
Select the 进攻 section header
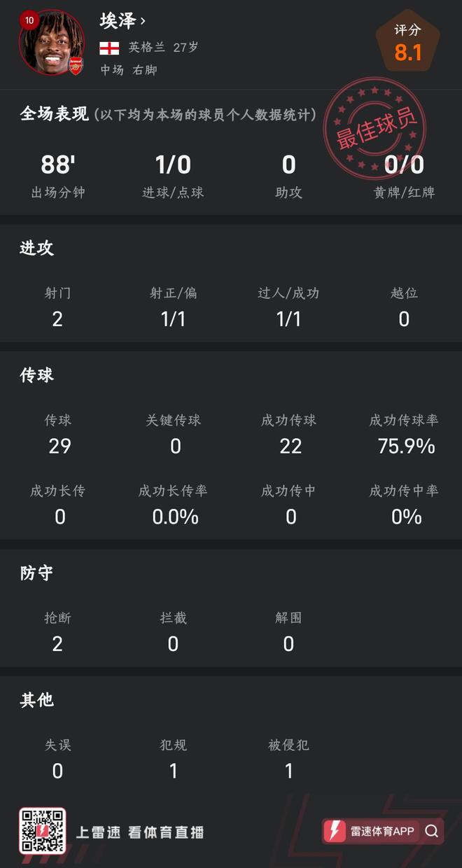[x=37, y=248]
